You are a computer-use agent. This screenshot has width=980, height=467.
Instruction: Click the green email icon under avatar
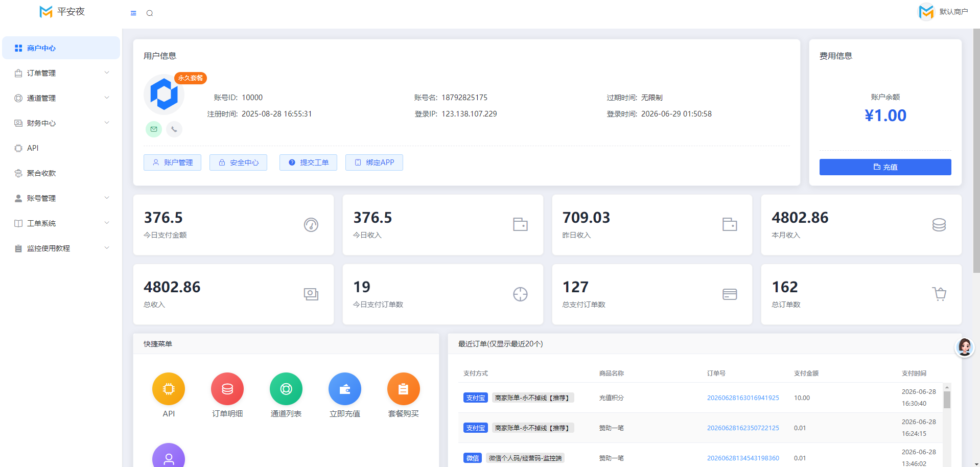154,129
